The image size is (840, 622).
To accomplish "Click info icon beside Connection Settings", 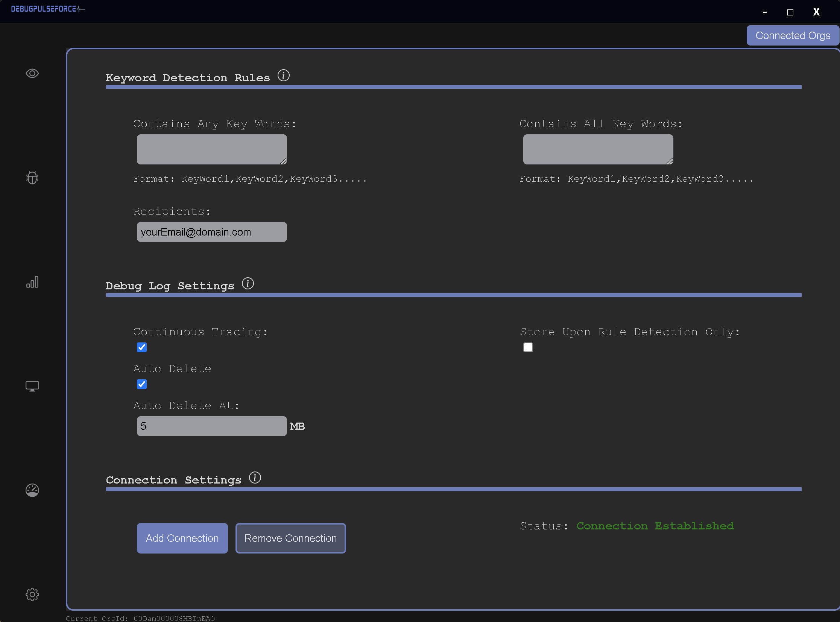I will 255,478.
